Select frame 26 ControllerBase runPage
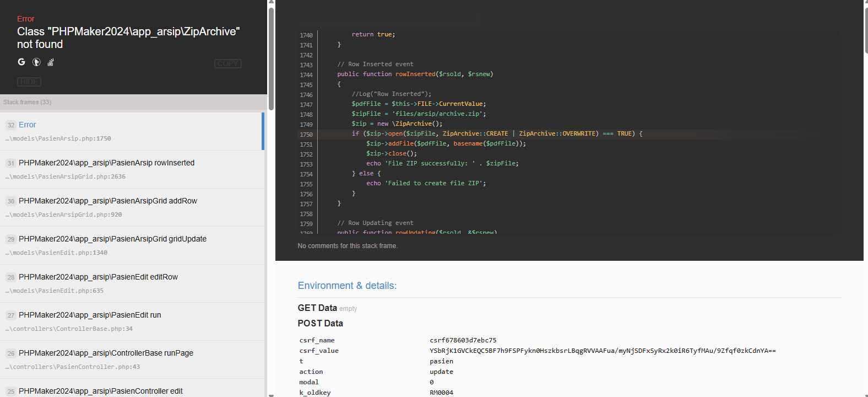Image resolution: width=868 pixels, height=397 pixels. coord(132,360)
